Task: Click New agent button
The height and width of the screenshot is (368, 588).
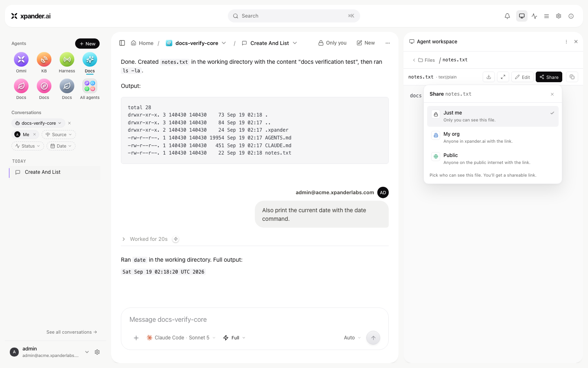Action: coord(87,44)
